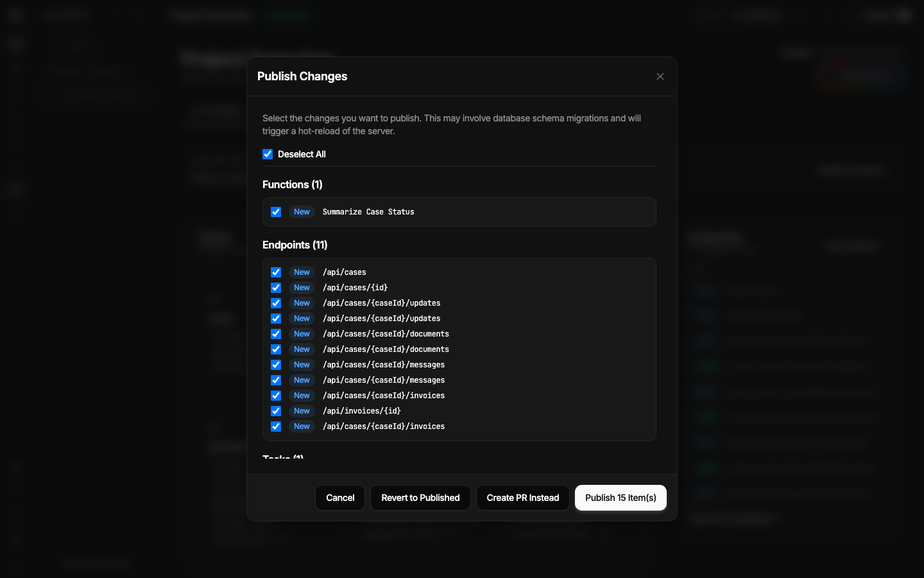Choose Revert to Published
This screenshot has height=578, width=924.
coord(420,498)
